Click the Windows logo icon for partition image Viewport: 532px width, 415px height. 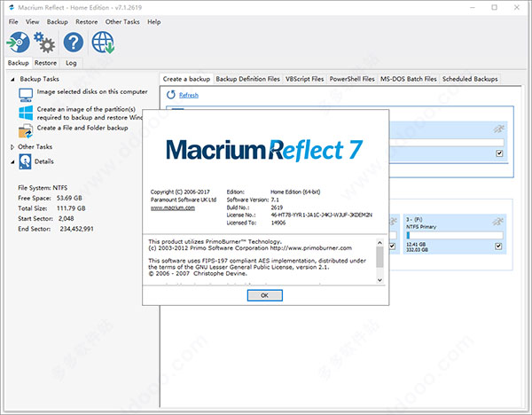click(x=26, y=113)
